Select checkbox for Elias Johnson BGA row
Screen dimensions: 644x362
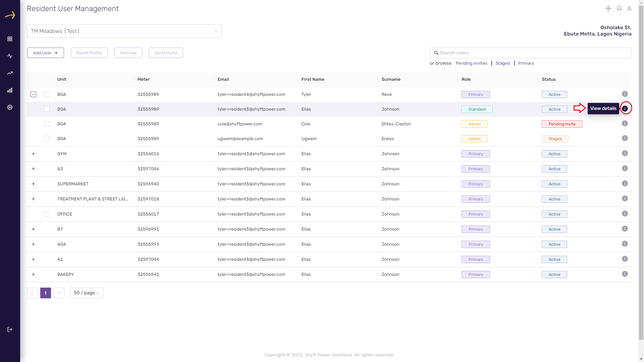pos(47,109)
